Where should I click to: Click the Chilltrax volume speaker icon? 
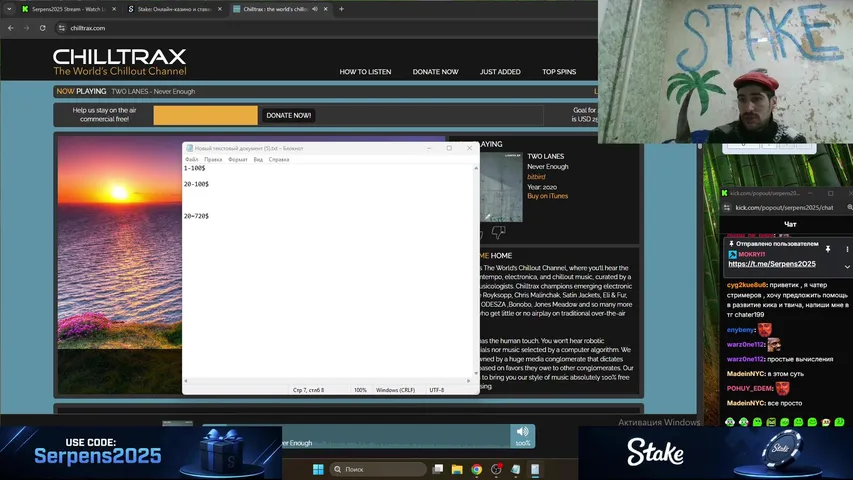pos(522,432)
